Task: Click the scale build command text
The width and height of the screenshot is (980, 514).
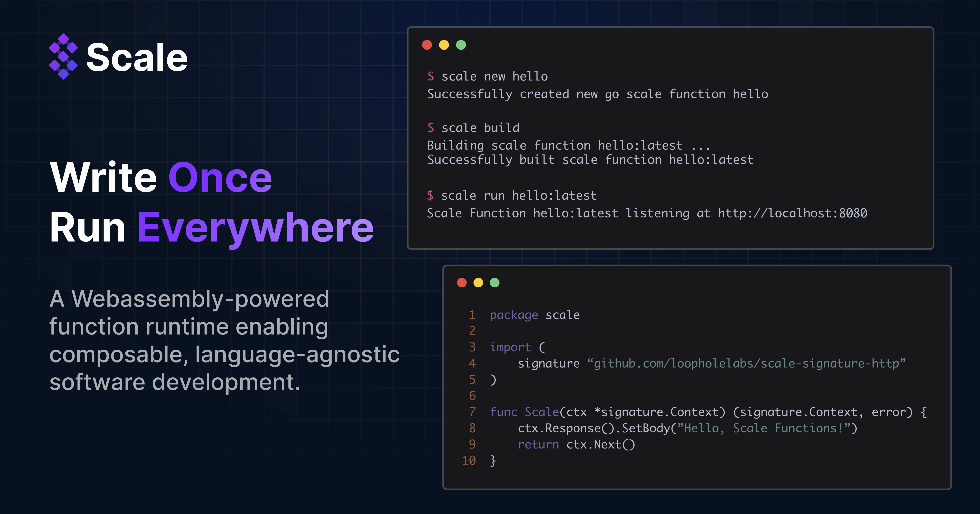Action: pos(480,128)
